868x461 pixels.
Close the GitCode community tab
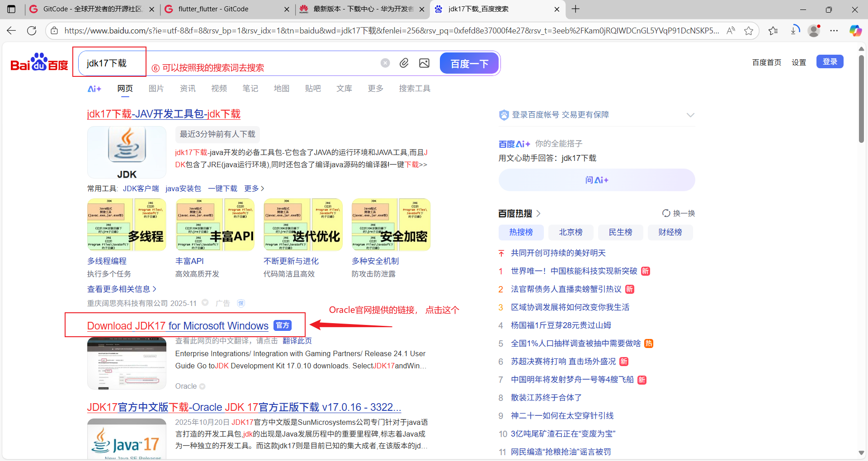(x=151, y=9)
